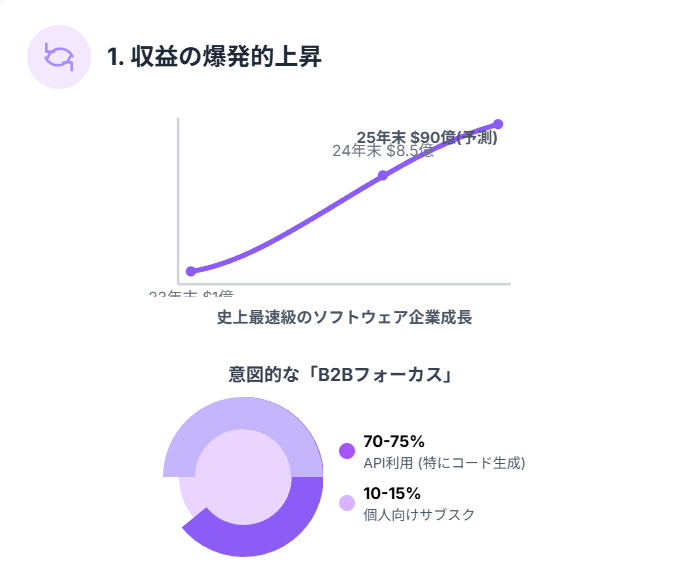Click the caption "史上最速級のソフトウェア企業成長"
Screen dimensions: 687x577
tap(344, 318)
